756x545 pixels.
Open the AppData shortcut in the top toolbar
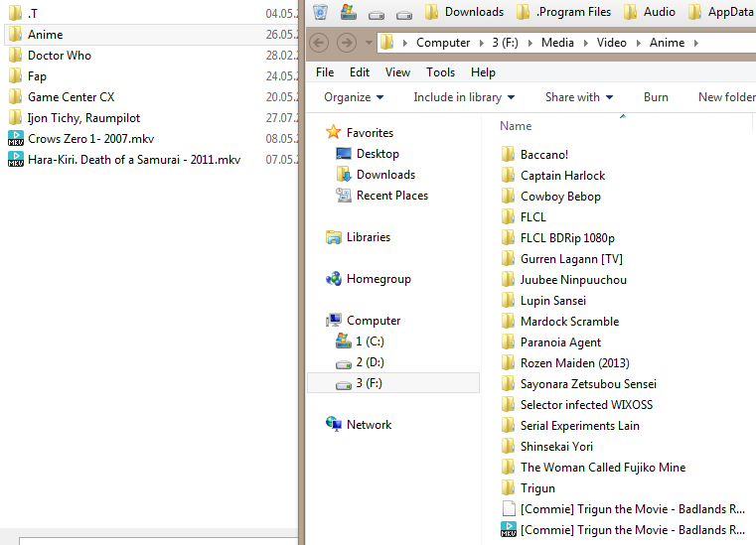(x=721, y=12)
